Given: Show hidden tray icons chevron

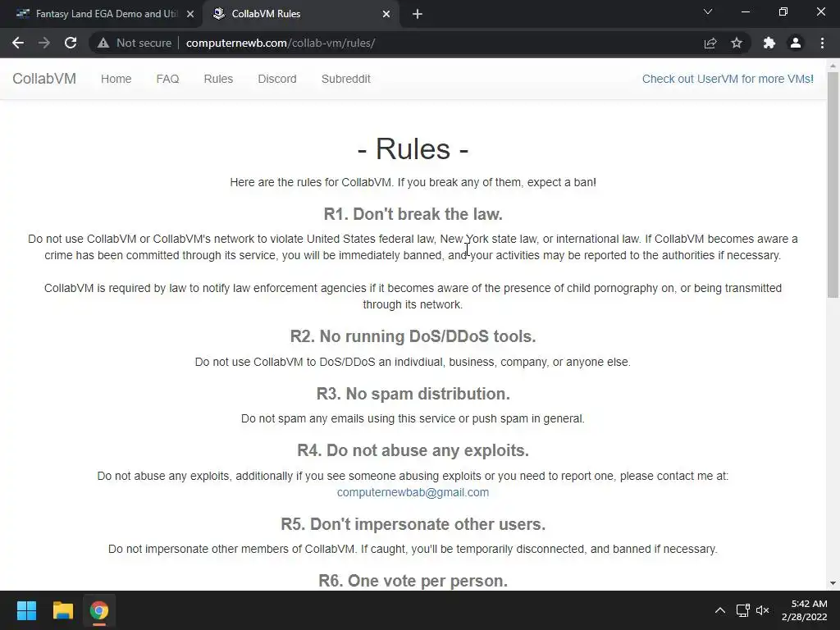Looking at the screenshot, I should click(720, 610).
